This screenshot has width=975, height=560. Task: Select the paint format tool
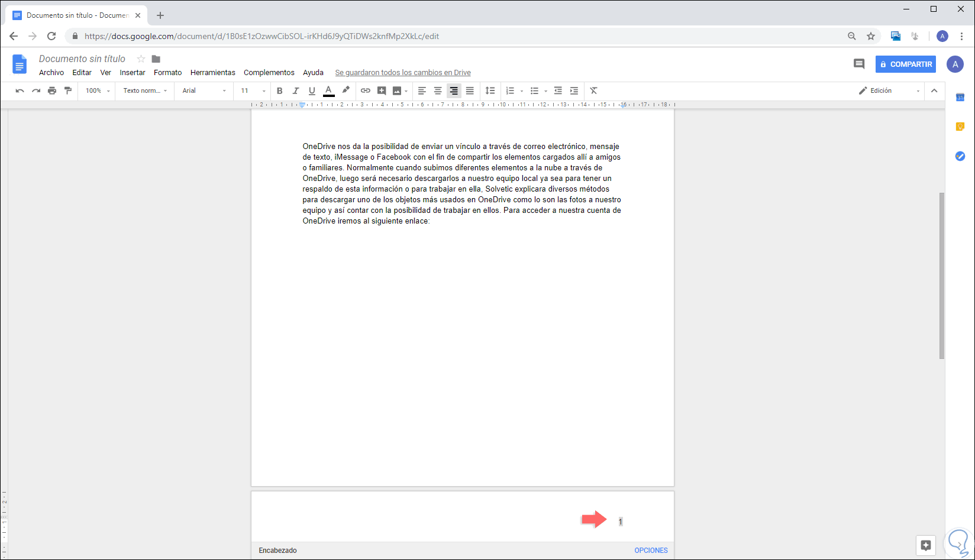click(68, 90)
